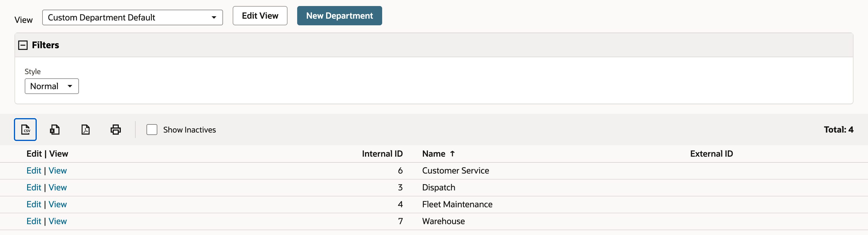Edit the Customer Service department
The width and height of the screenshot is (868, 235).
(34, 171)
